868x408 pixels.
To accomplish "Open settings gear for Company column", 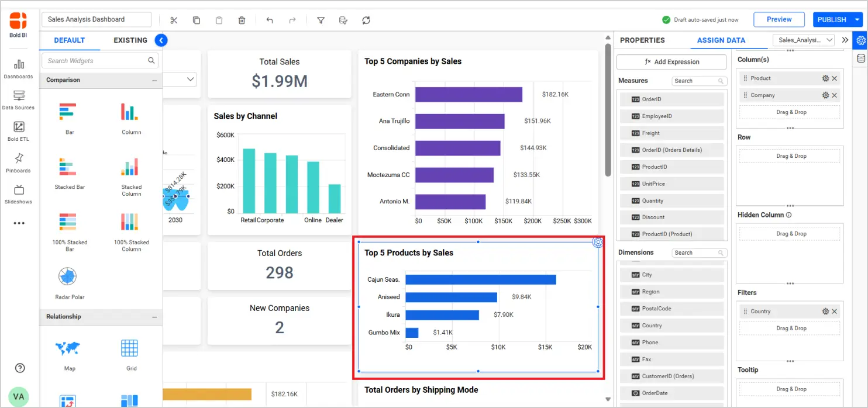I will click(825, 95).
